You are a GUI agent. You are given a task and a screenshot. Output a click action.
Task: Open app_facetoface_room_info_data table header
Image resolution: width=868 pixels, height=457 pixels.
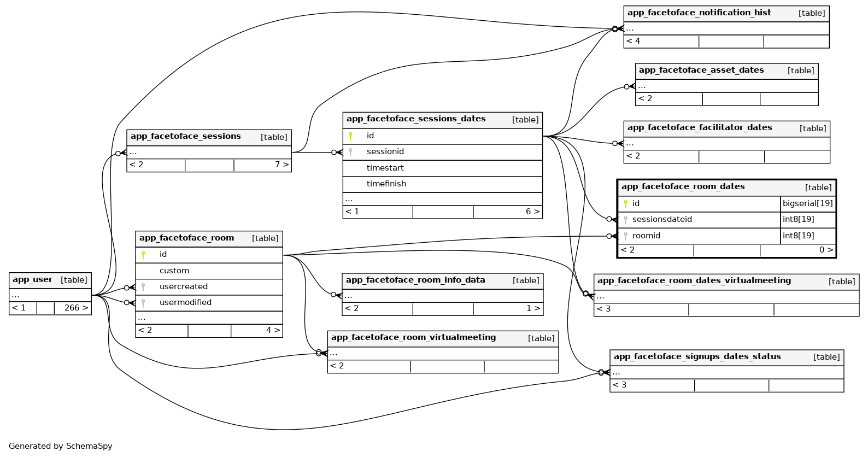pyautogui.click(x=416, y=280)
